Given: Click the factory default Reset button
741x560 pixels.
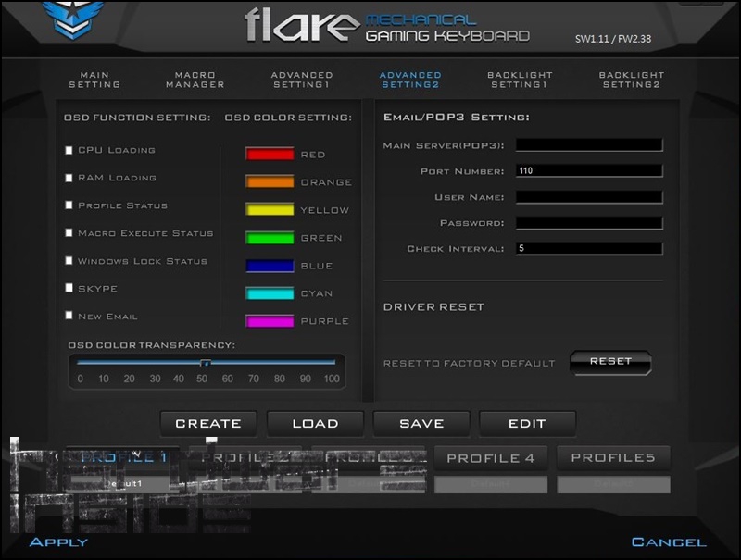Looking at the screenshot, I should [610, 362].
